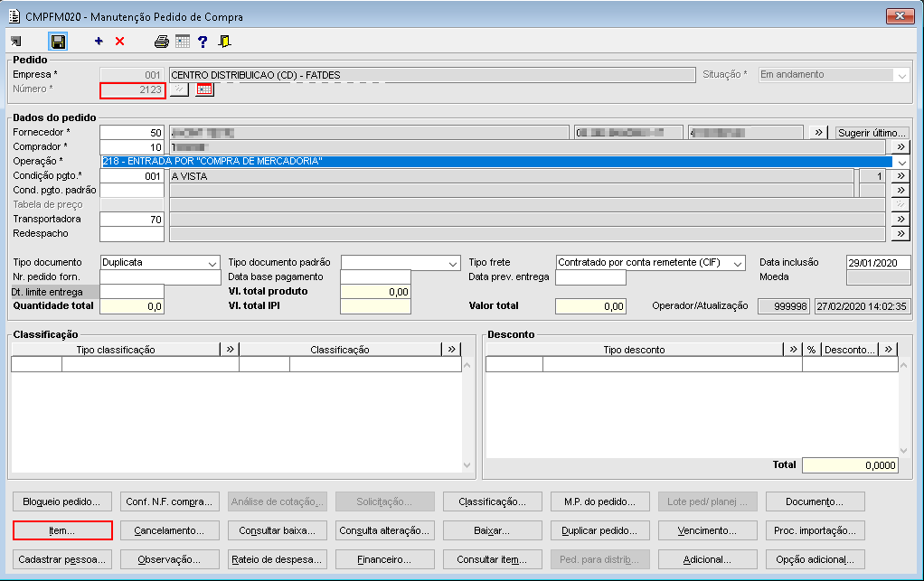This screenshot has height=581, width=924.
Task: Click the Item... button
Action: [x=62, y=530]
